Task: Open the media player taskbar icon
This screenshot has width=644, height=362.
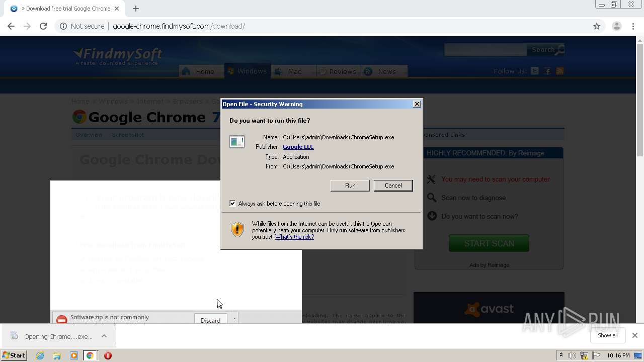Action: (74, 355)
